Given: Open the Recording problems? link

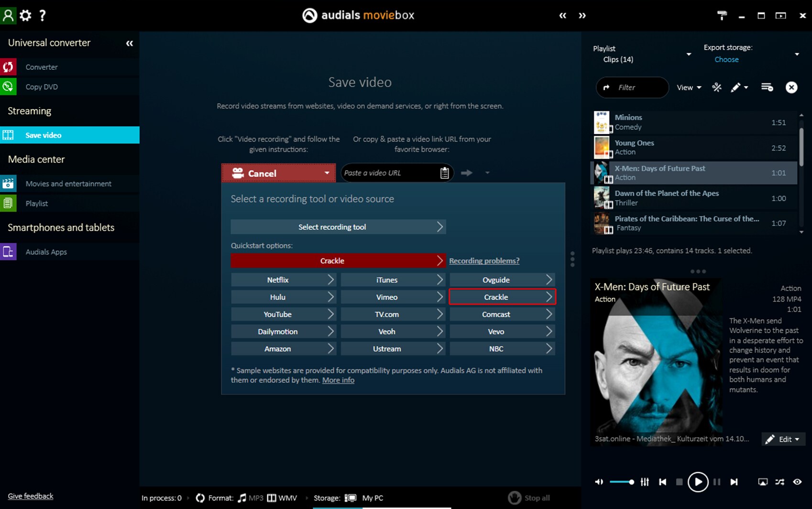Looking at the screenshot, I should click(484, 261).
